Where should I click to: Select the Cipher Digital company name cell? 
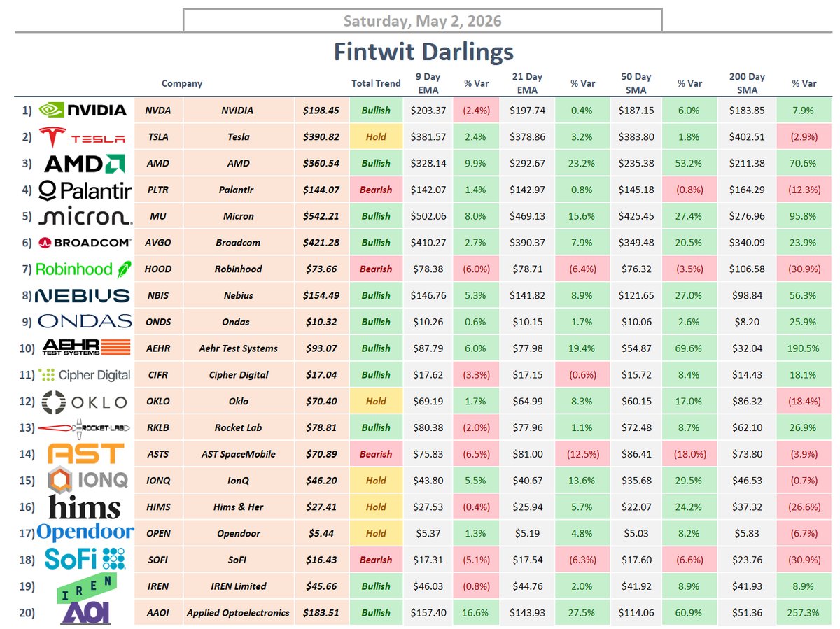click(238, 375)
